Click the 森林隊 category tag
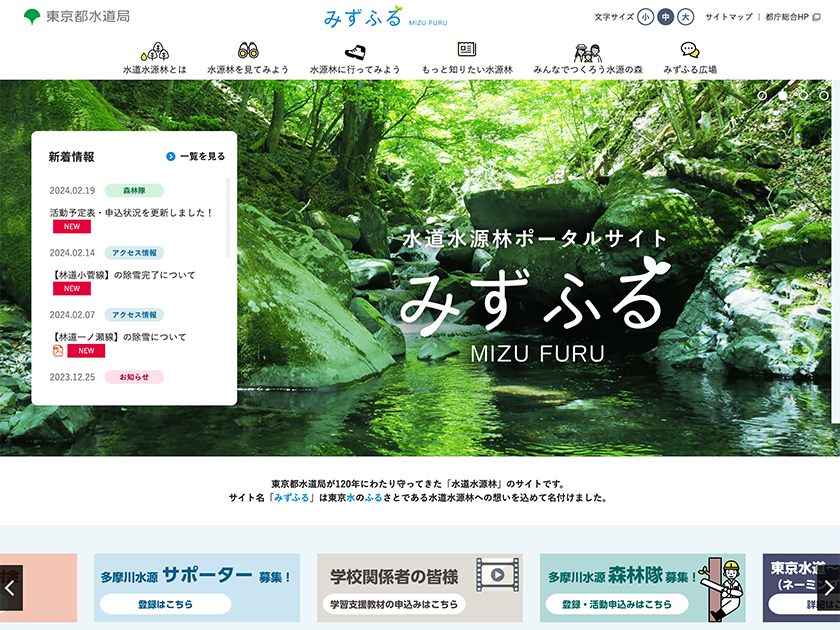Image resolution: width=840 pixels, height=630 pixels. [134, 190]
